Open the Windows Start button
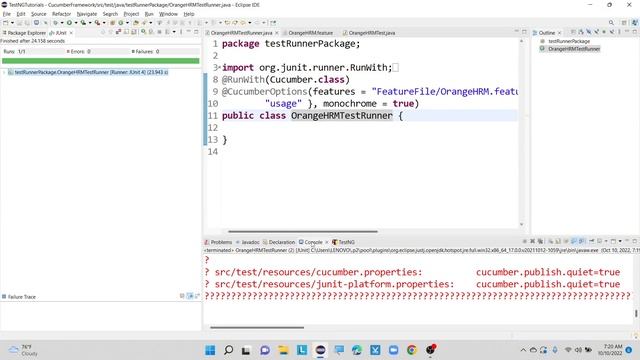The image size is (640, 360). coord(210,350)
